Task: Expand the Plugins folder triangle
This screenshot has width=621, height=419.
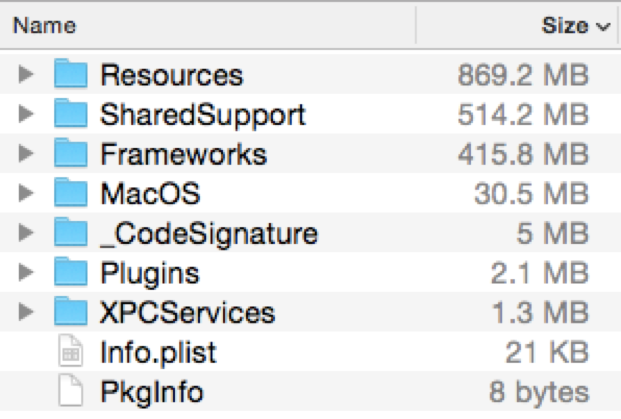Action: 25,272
